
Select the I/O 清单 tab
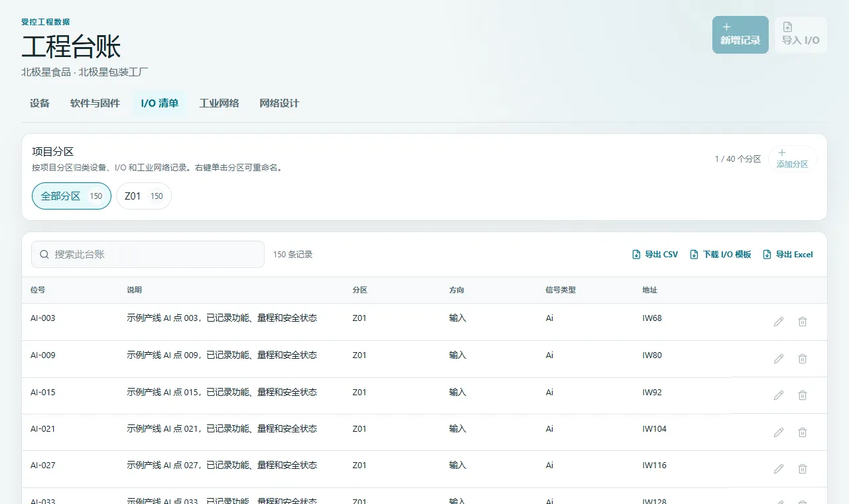159,103
